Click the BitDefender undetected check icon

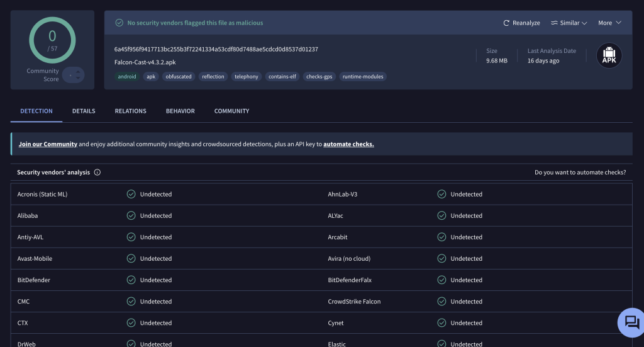point(131,280)
